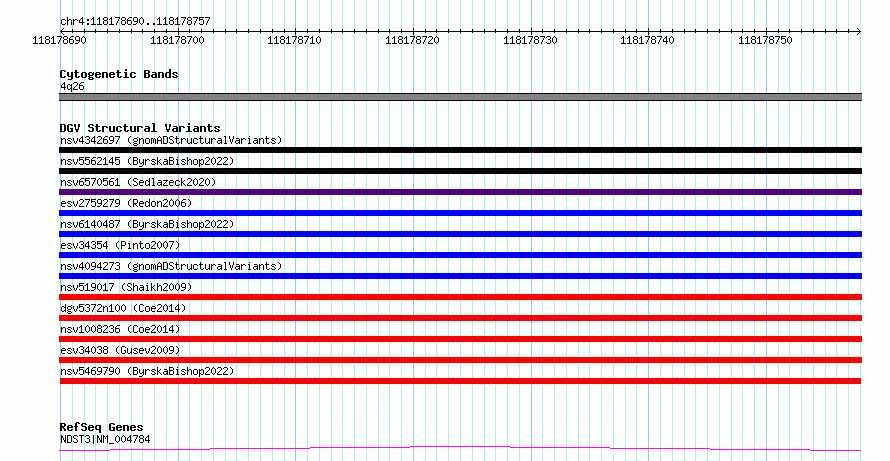
Task: Click the red bar under nsv1008236
Action: tap(460, 339)
